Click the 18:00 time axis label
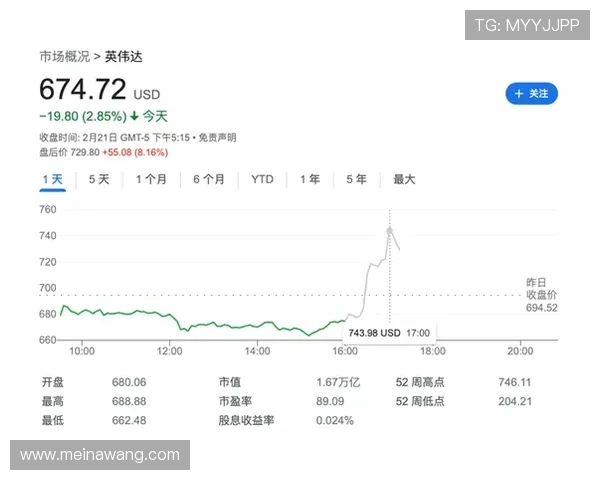The width and height of the screenshot is (600, 480). point(433,351)
